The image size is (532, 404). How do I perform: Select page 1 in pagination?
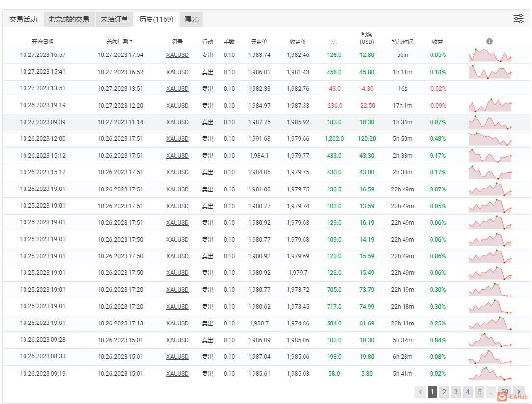coord(432,392)
